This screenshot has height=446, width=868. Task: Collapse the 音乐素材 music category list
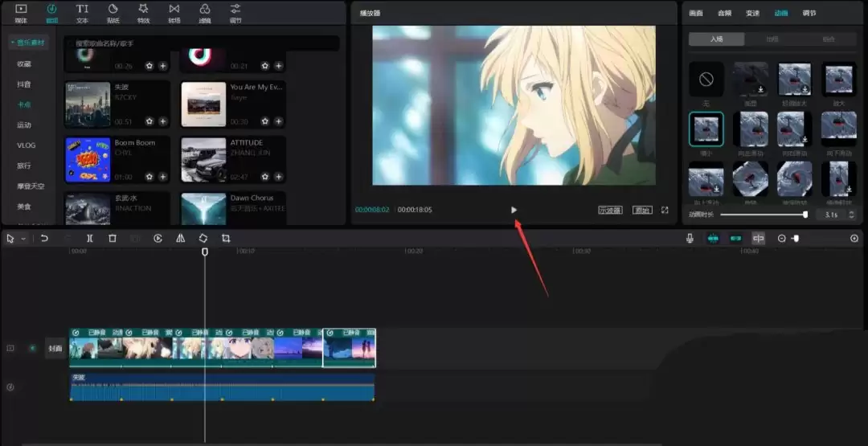point(28,43)
